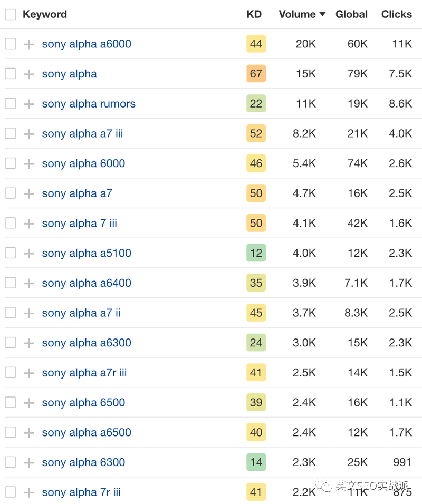Click plus icon for sony alpha a6400
This screenshot has height=504, width=422.
click(x=29, y=283)
